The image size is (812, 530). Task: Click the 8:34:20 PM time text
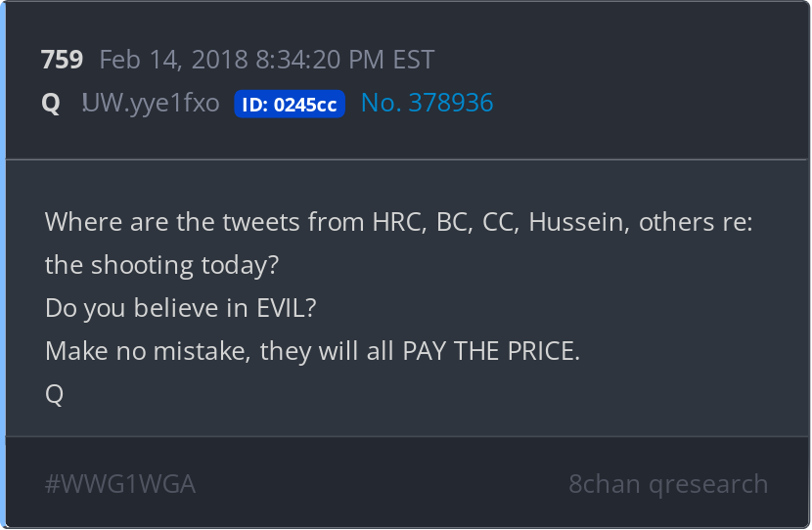319,60
